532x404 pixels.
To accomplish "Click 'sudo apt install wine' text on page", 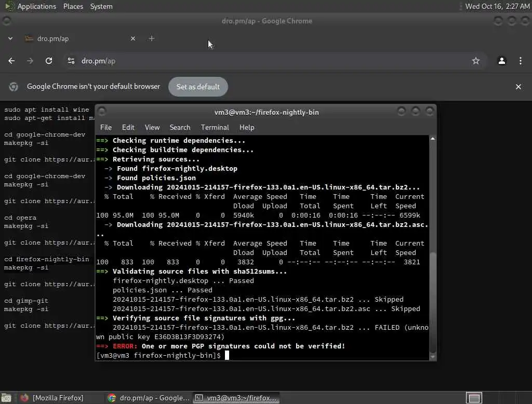I will click(46, 110).
